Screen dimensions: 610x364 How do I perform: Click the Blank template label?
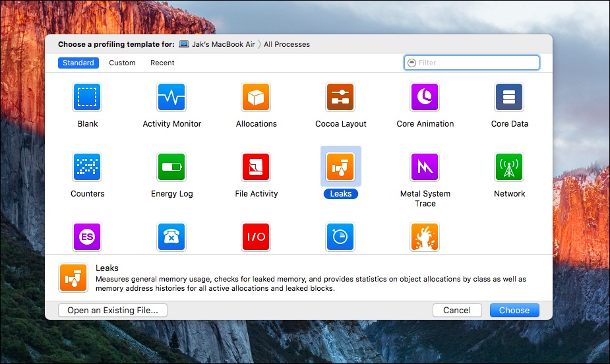(88, 124)
